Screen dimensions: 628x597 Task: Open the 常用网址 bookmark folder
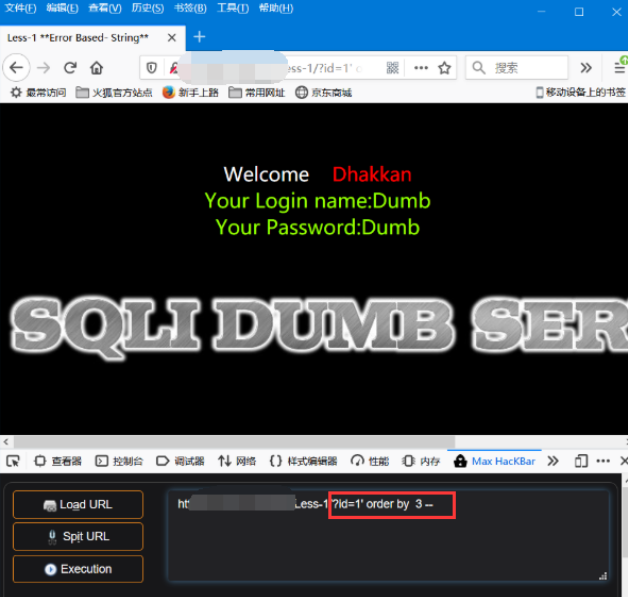pyautogui.click(x=257, y=92)
